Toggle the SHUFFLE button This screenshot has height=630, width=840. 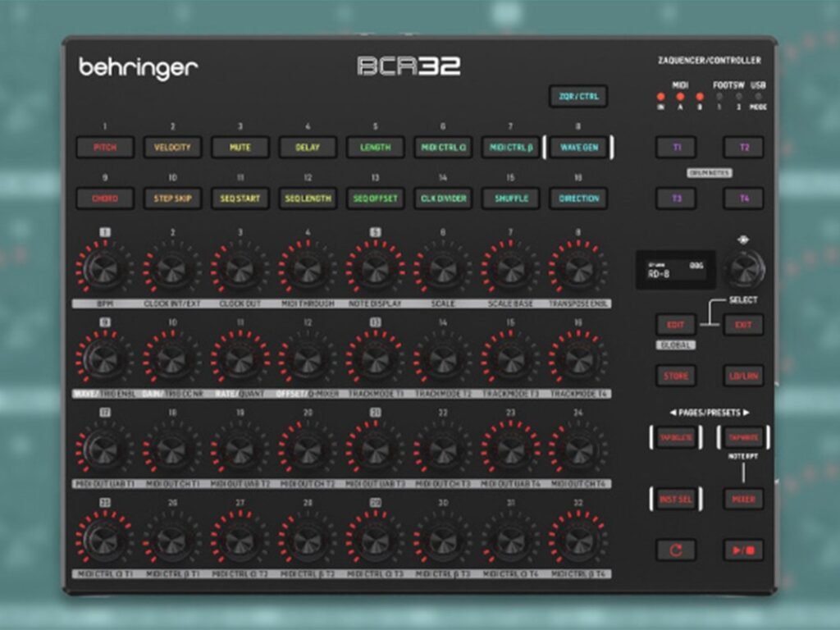pos(510,199)
